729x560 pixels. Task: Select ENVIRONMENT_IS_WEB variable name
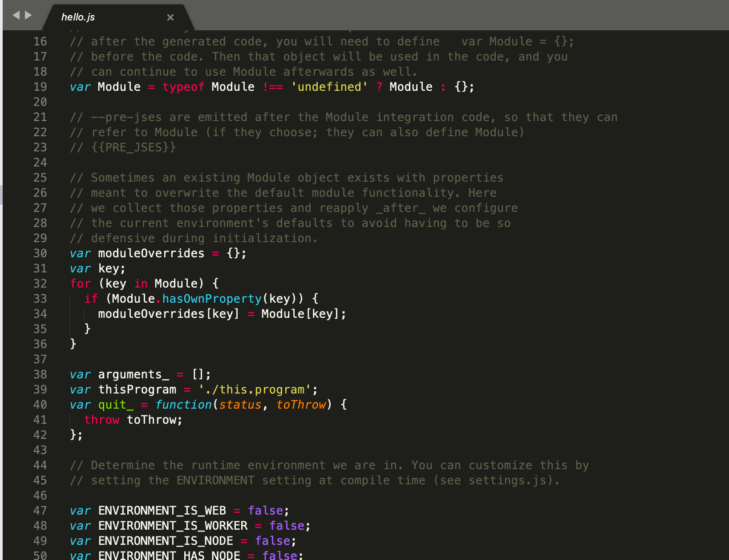[162, 511]
